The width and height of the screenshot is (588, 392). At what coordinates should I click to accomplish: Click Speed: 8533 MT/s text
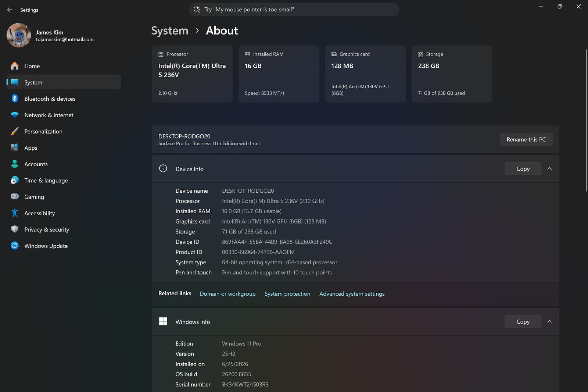click(265, 93)
